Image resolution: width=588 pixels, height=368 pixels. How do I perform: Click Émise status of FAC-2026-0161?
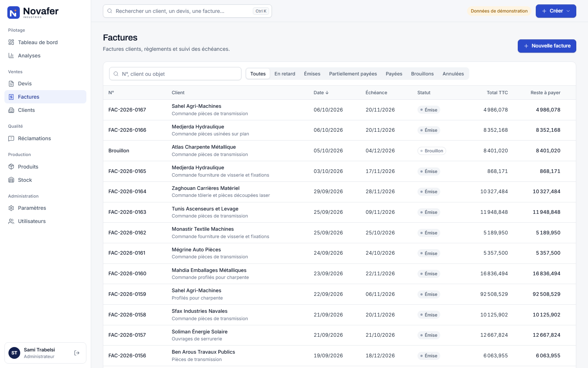(x=429, y=253)
